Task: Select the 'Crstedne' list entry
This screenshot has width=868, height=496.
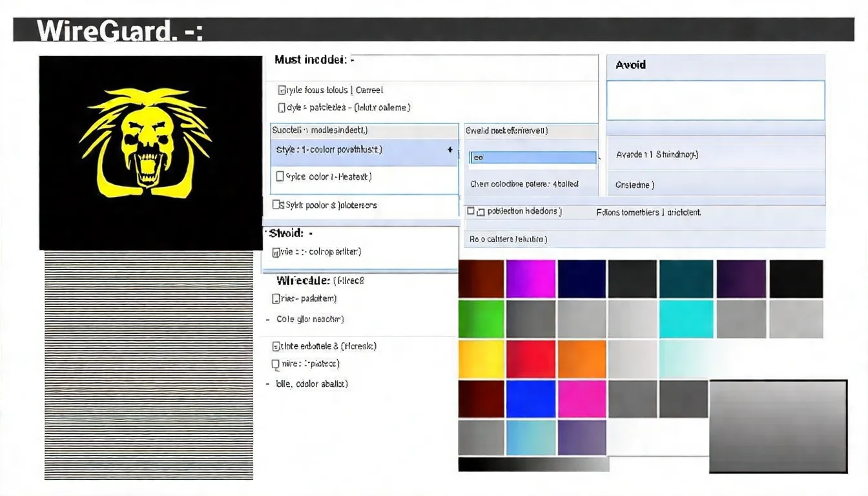Action: pyautogui.click(x=716, y=185)
